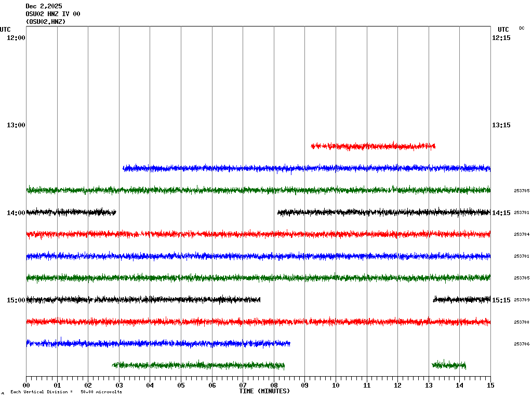Select the 253704 trace value label
Screen dimensions: 532x399
coord(522,234)
